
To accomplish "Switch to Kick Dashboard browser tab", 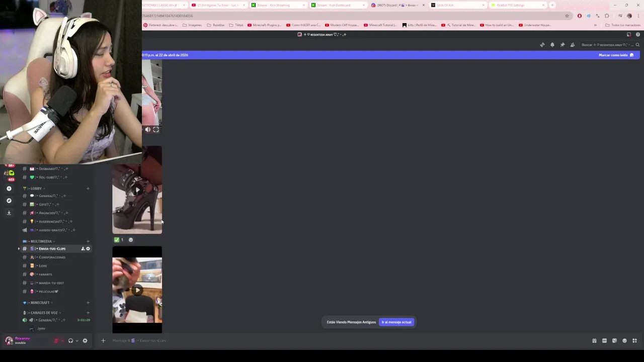I will click(338, 5).
